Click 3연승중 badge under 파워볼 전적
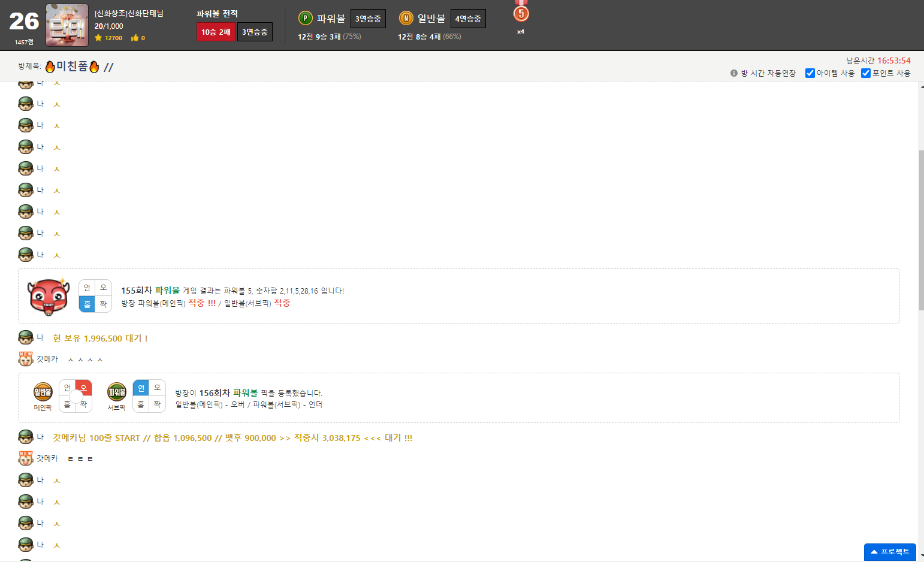Viewport: 924px width, 562px height. [x=255, y=32]
